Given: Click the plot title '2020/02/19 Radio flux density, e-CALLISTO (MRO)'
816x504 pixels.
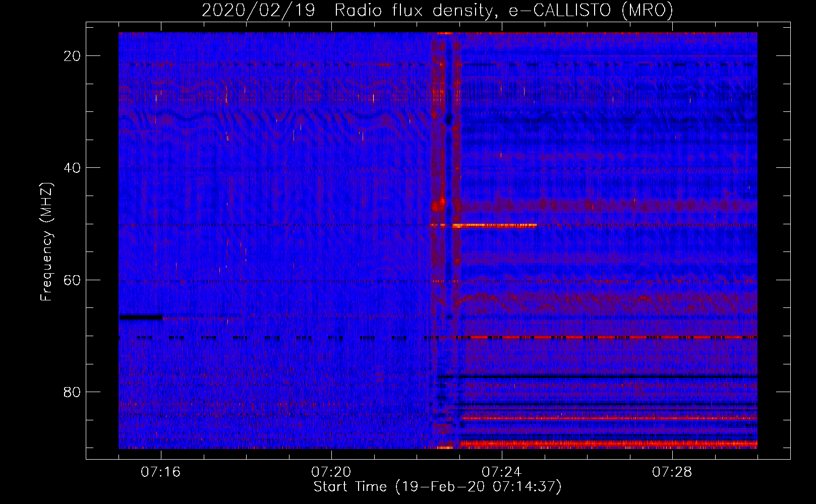Looking at the screenshot, I should [437, 10].
